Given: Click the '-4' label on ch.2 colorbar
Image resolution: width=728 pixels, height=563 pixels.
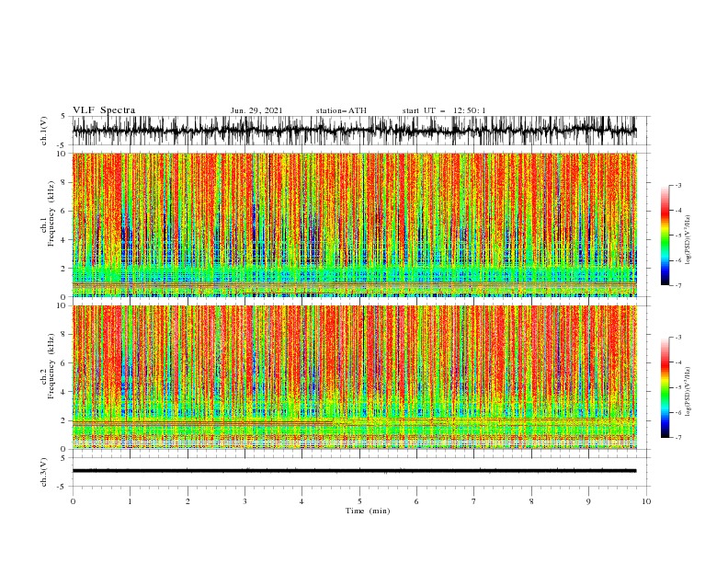Looking at the screenshot, I should point(678,362).
